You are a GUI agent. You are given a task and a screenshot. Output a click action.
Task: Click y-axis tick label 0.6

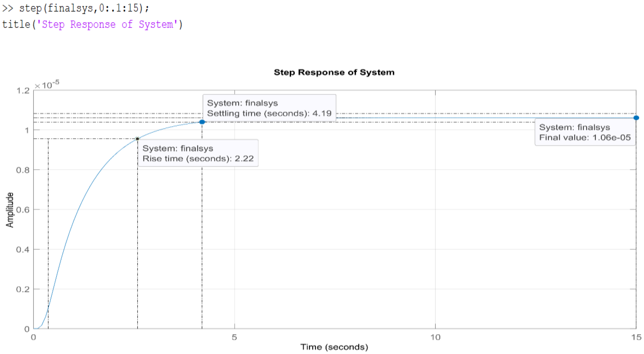23,210
